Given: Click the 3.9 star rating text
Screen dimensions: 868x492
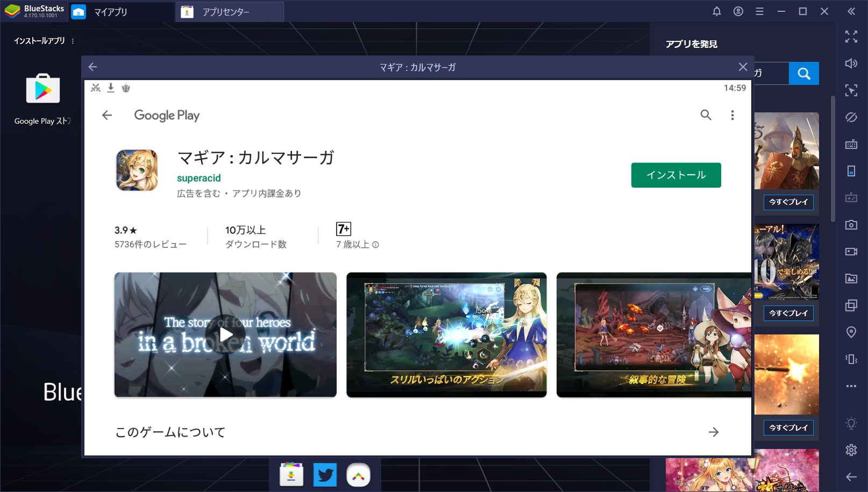Looking at the screenshot, I should click(x=125, y=230).
